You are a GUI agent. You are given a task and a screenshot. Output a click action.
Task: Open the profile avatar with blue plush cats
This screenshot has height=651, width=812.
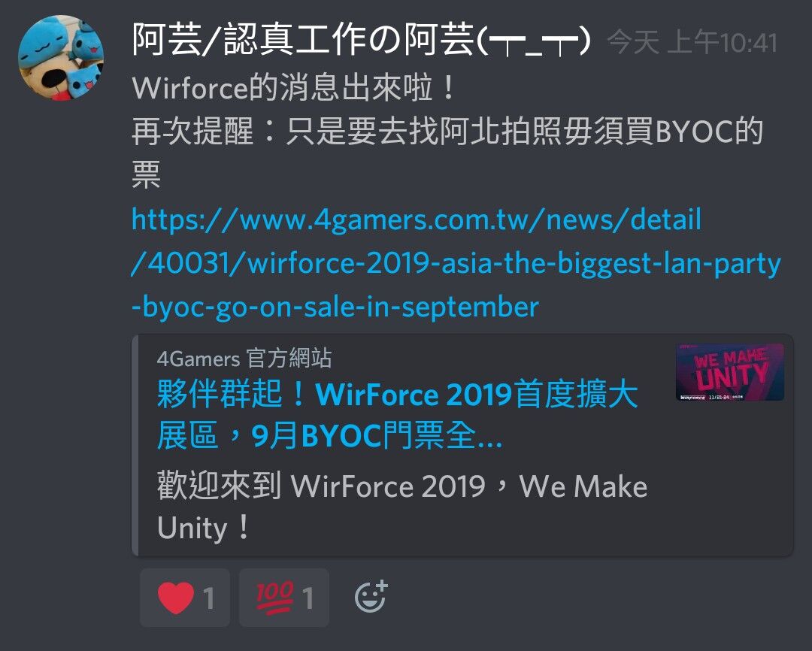(61, 57)
